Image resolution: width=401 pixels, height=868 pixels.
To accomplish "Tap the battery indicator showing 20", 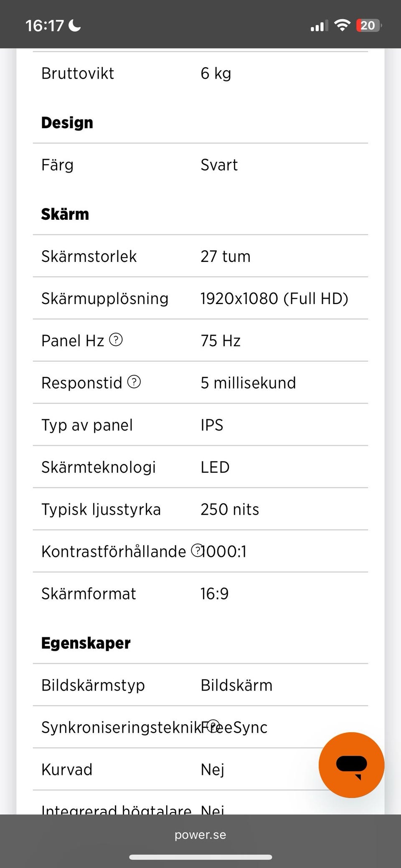I will [368, 25].
